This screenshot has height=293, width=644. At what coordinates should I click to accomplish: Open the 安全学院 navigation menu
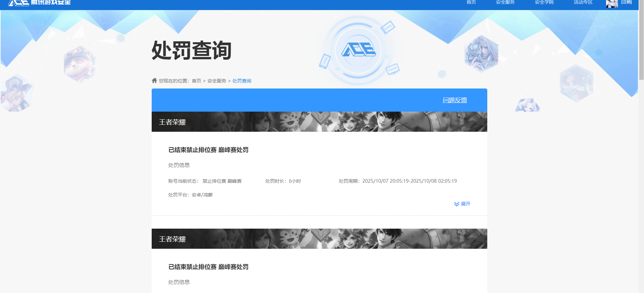[544, 2]
